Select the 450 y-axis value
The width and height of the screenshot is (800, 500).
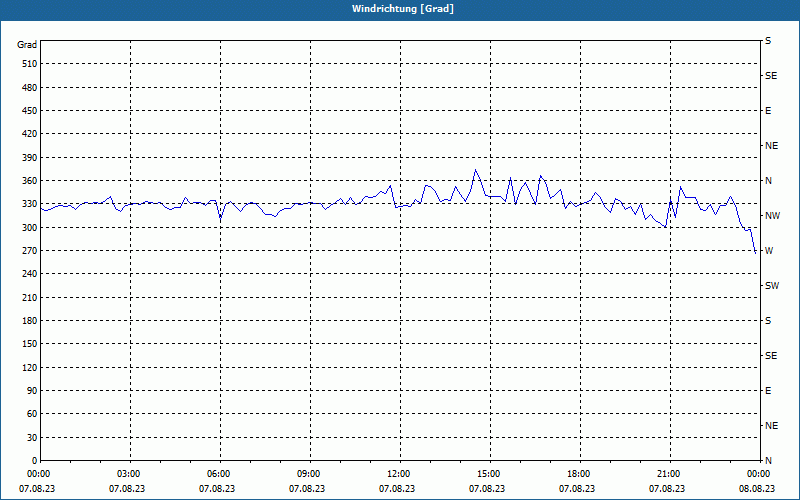pos(30,111)
